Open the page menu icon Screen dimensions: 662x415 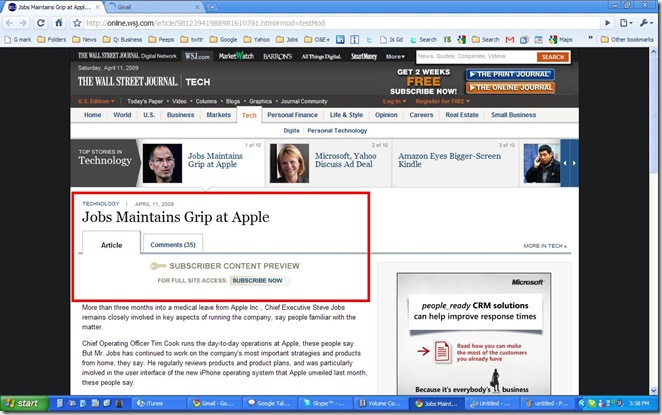[x=626, y=23]
